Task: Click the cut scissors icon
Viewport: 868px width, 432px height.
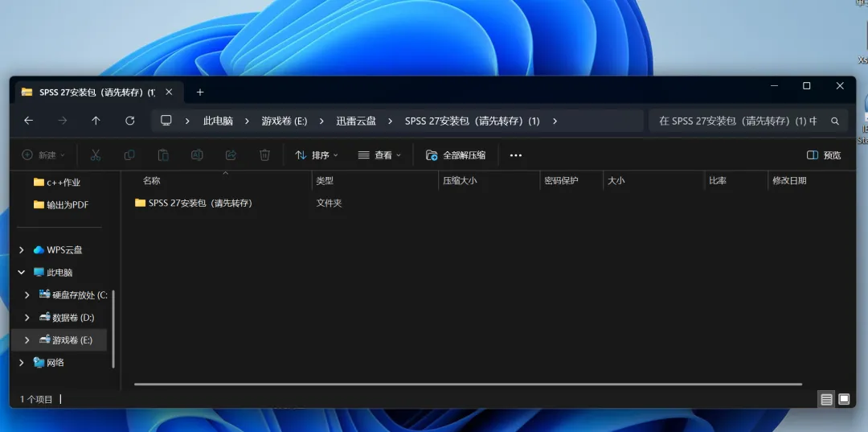Action: pos(96,155)
